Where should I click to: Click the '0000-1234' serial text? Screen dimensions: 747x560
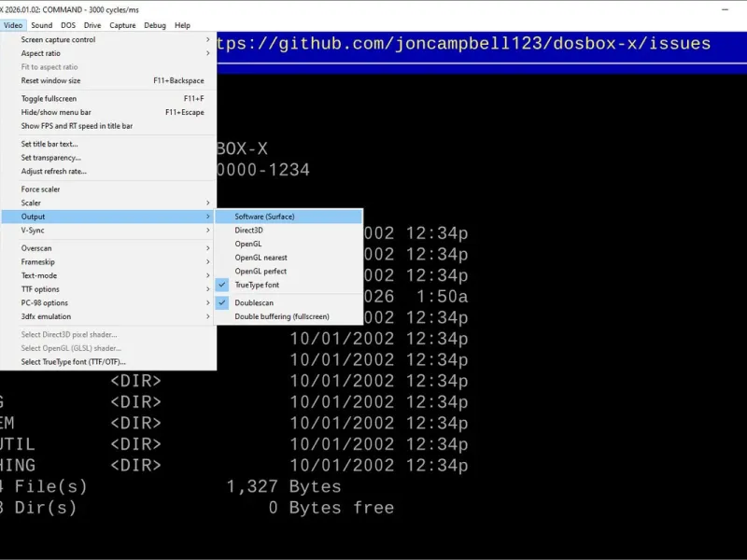pyautogui.click(x=263, y=170)
